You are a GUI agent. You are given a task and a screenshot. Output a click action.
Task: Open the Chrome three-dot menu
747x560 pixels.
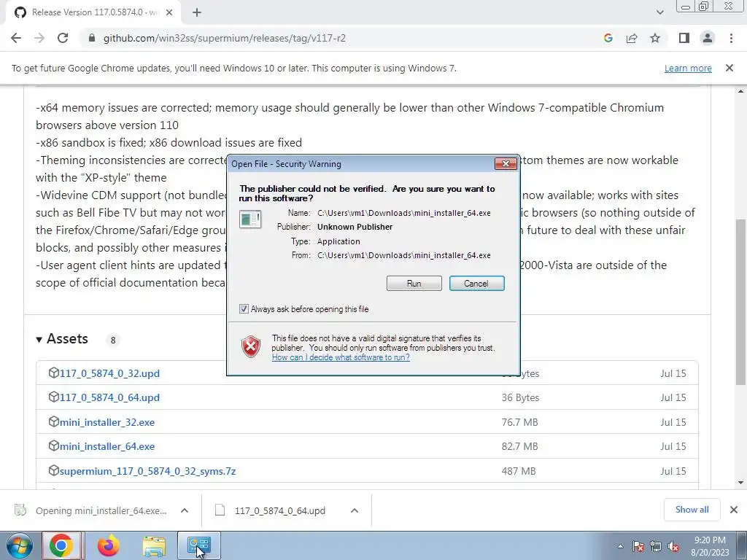(x=731, y=38)
